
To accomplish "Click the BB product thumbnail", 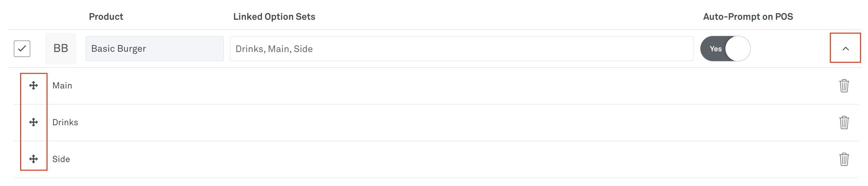I will (61, 49).
